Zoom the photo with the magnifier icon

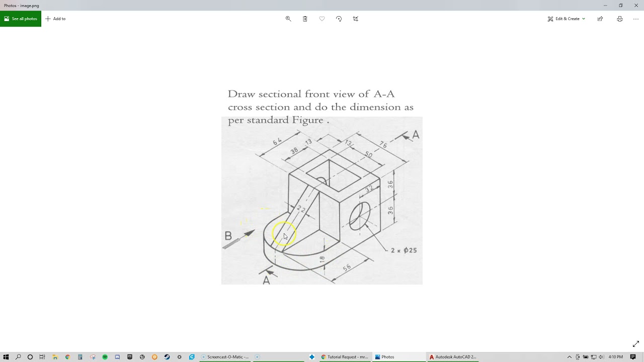tap(288, 19)
